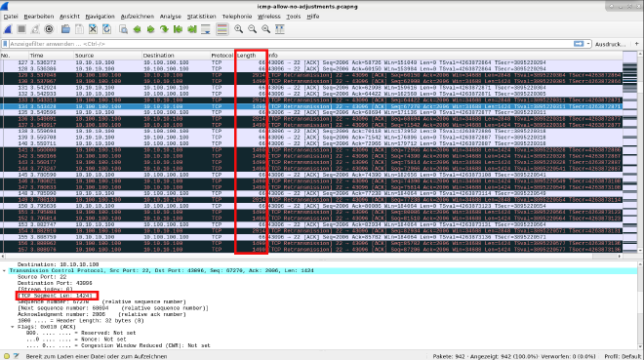Select packet number 127 row
Screen dimensions: 644x360
pos(311,62)
